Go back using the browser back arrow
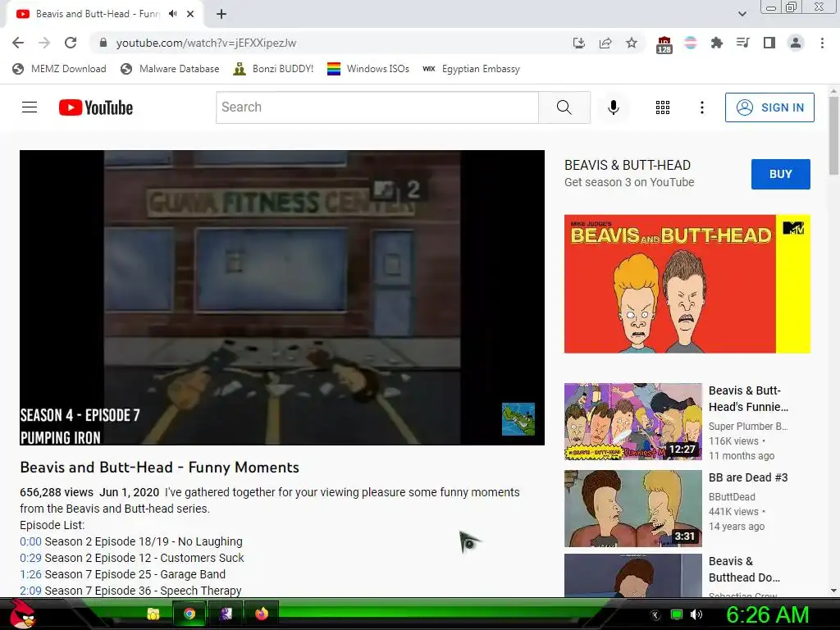The height and width of the screenshot is (630, 840). [18, 43]
